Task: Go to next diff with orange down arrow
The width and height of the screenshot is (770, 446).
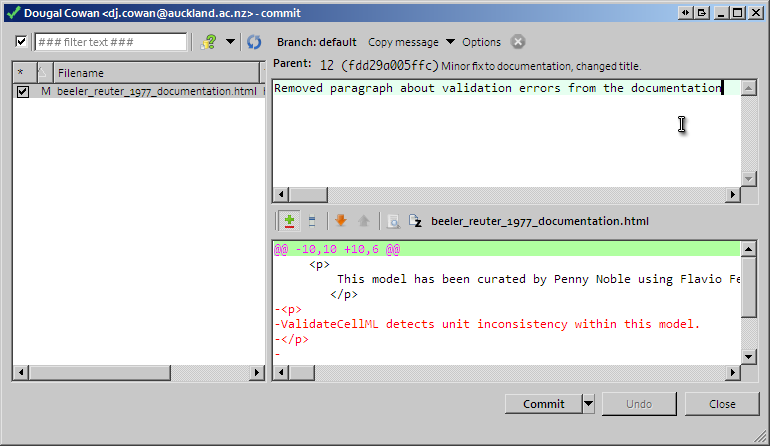Action: (341, 221)
